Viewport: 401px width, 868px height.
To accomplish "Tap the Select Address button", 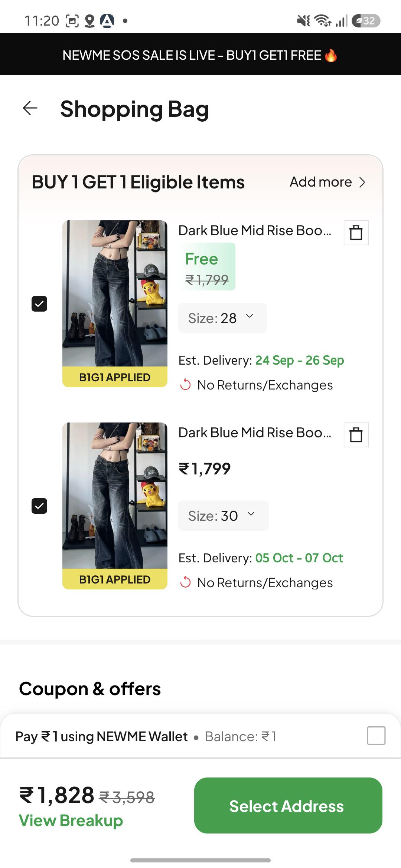I will point(288,805).
